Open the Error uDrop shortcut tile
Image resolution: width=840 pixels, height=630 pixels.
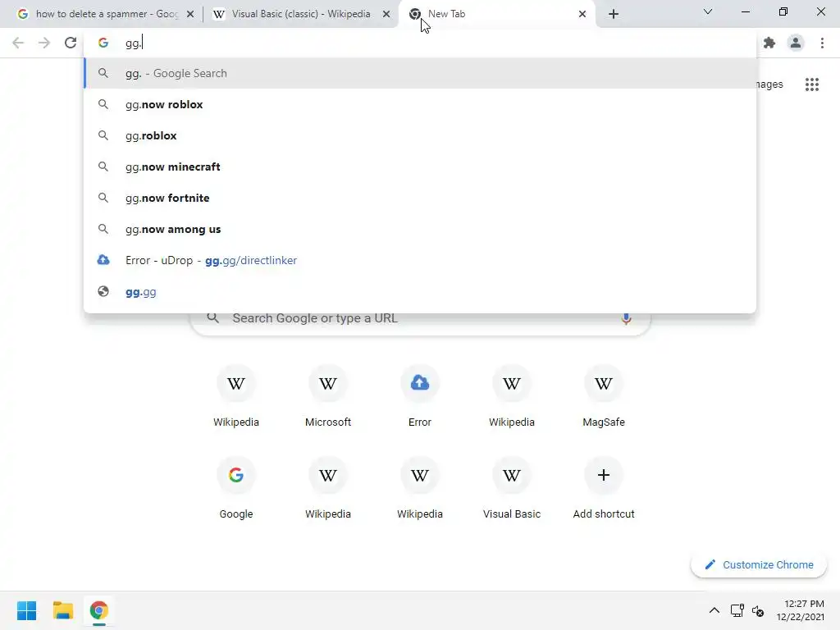click(x=420, y=396)
